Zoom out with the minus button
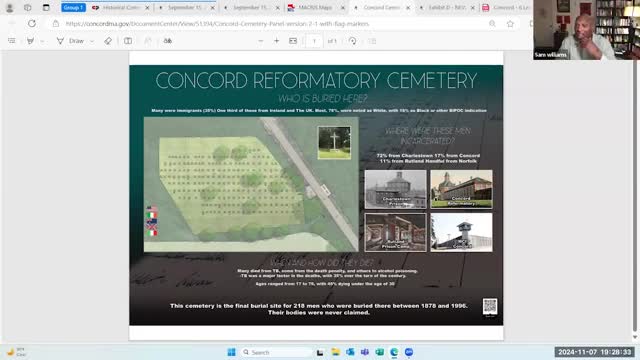This screenshot has width=640, height=360. click(x=261, y=41)
